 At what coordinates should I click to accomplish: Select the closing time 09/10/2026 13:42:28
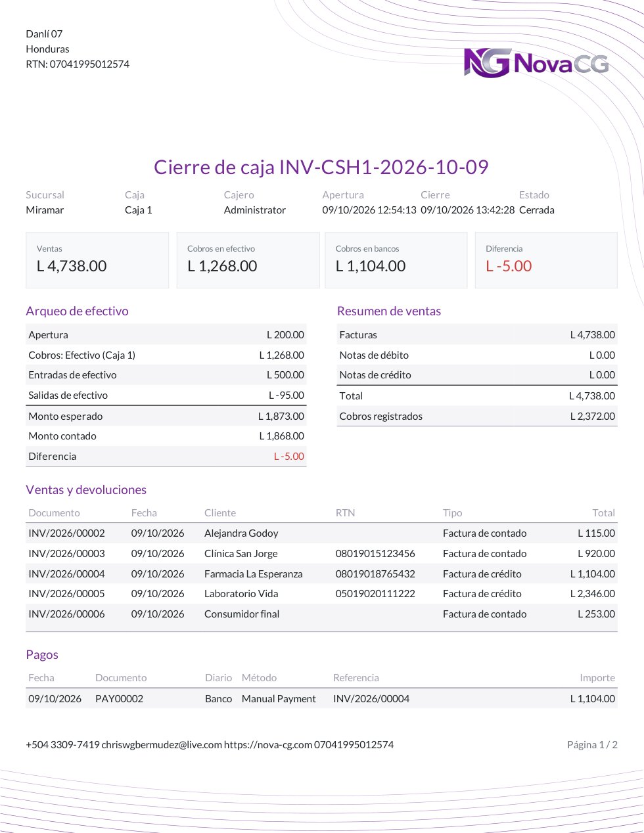[x=468, y=210]
